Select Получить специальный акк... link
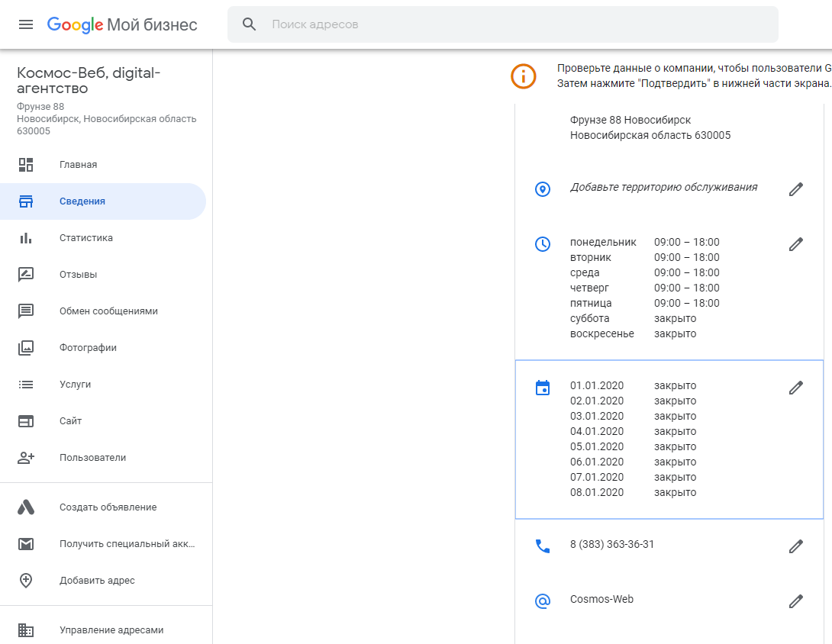This screenshot has height=644, width=832. [x=103, y=544]
